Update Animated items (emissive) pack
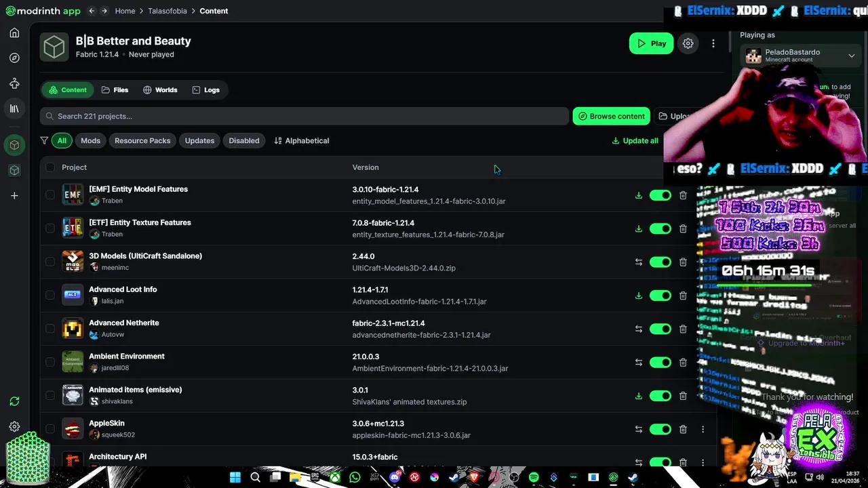Viewport: 868px width, 488px height. (638, 396)
